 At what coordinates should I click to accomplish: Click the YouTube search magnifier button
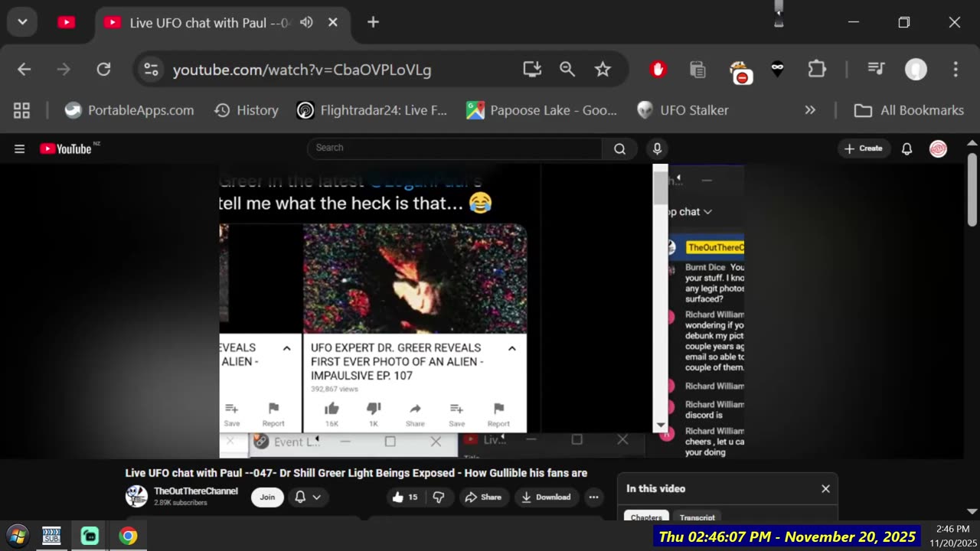pos(619,149)
